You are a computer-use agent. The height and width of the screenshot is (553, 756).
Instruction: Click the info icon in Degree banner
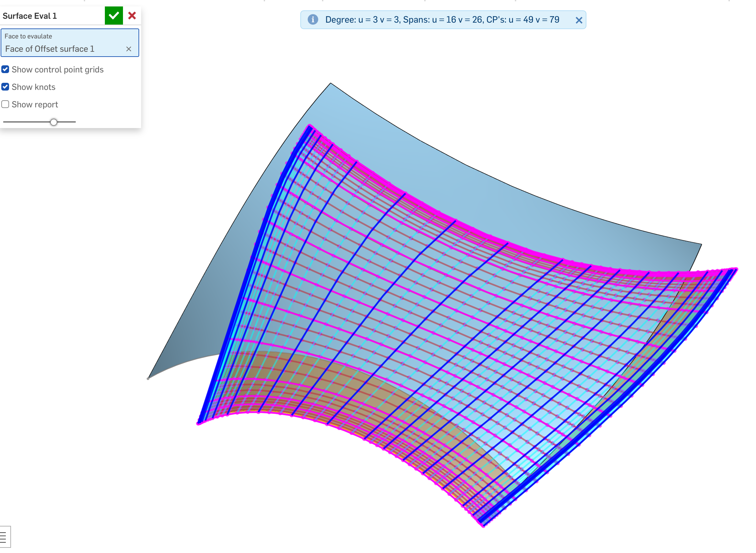click(313, 19)
